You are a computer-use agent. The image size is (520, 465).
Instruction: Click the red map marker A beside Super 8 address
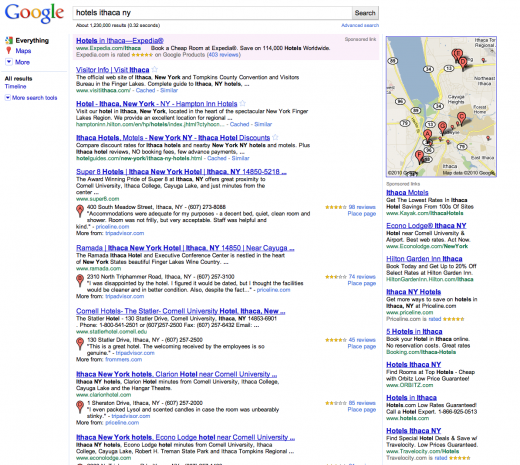(80, 211)
